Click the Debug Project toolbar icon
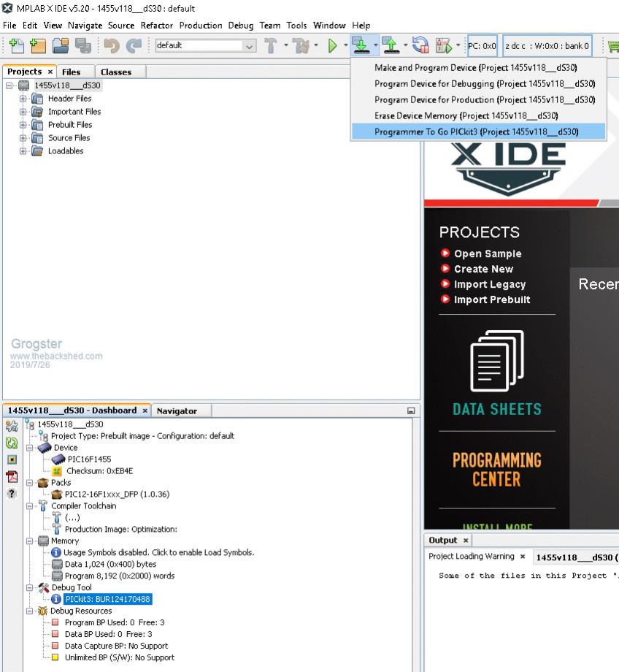The height and width of the screenshot is (672, 619). tap(443, 45)
